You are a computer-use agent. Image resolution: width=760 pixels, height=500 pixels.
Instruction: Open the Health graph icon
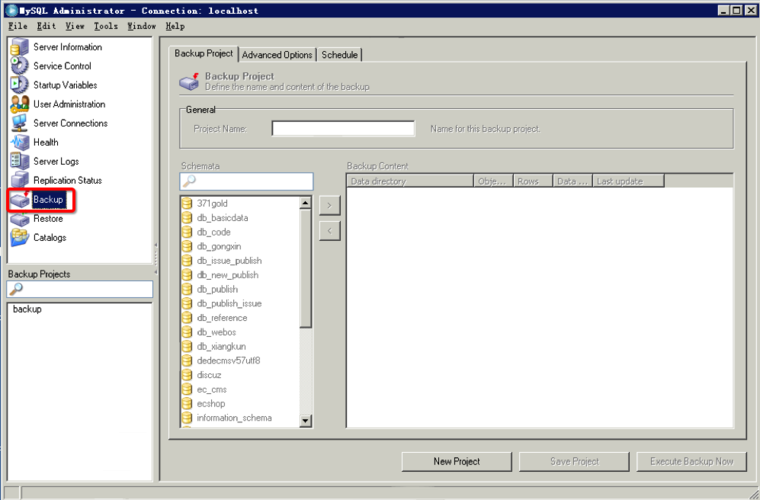tap(20, 142)
